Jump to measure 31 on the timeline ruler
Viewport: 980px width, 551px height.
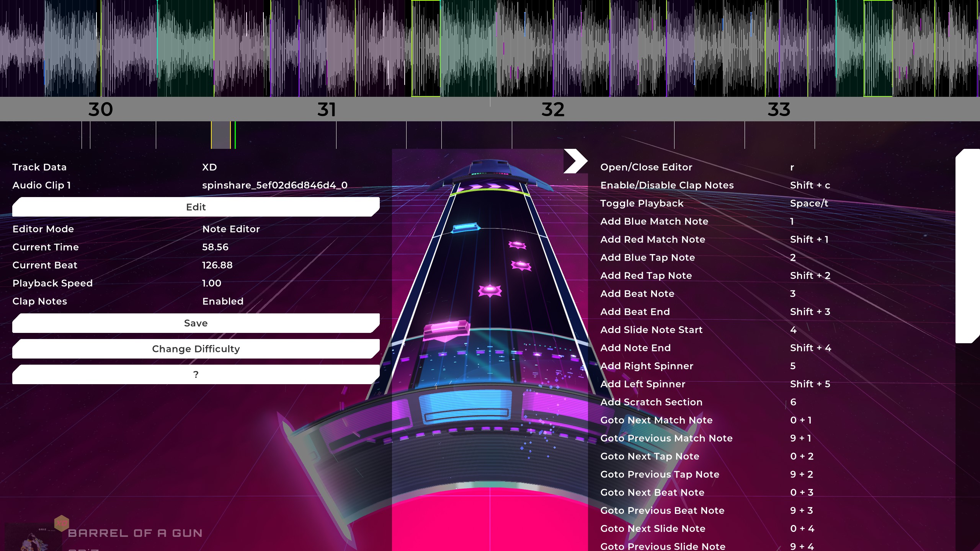(327, 110)
